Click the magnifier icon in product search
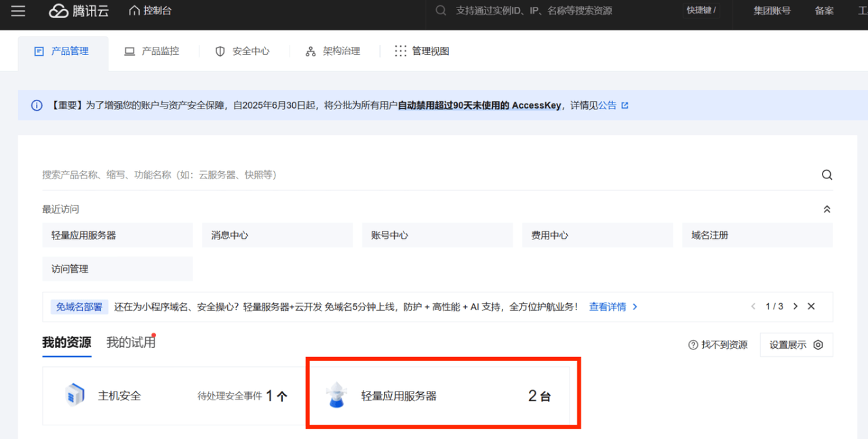 point(827,175)
